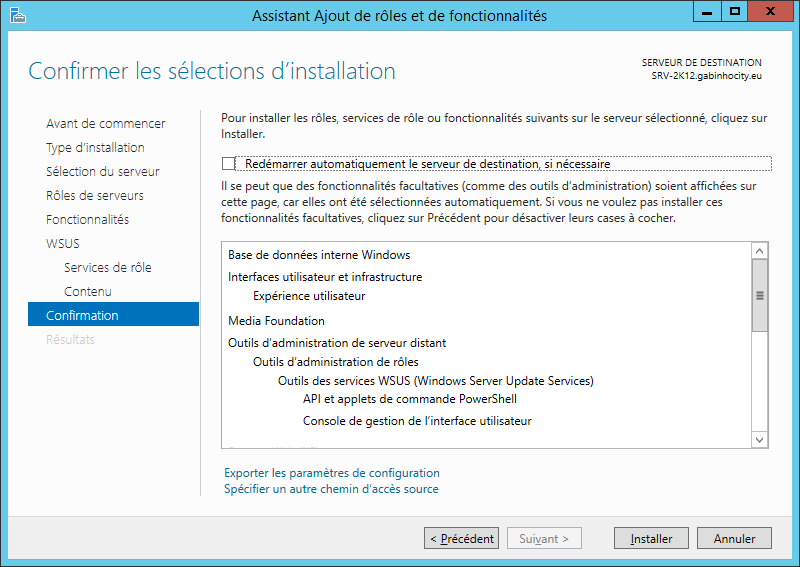
Task: Select the Services de rôle step
Action: (108, 267)
